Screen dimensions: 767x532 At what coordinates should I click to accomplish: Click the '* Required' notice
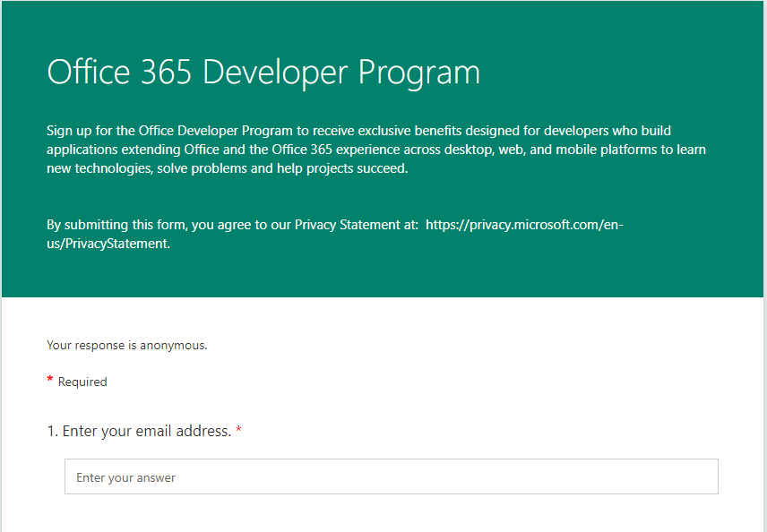pos(77,382)
